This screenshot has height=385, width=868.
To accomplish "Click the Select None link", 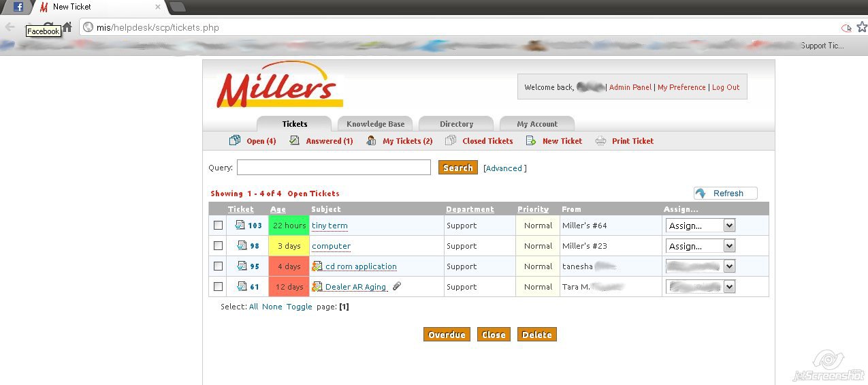I will click(272, 307).
